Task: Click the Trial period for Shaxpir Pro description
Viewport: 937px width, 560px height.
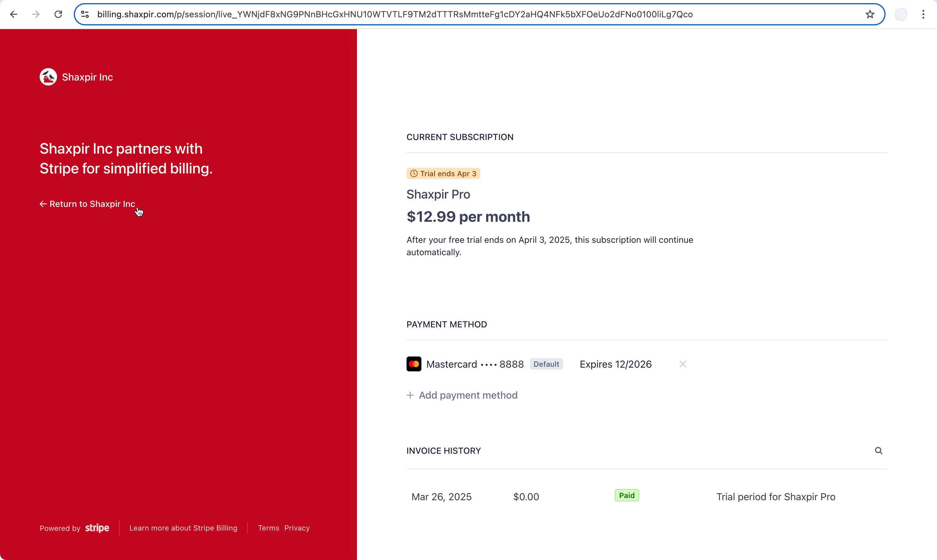Action: [x=776, y=497]
